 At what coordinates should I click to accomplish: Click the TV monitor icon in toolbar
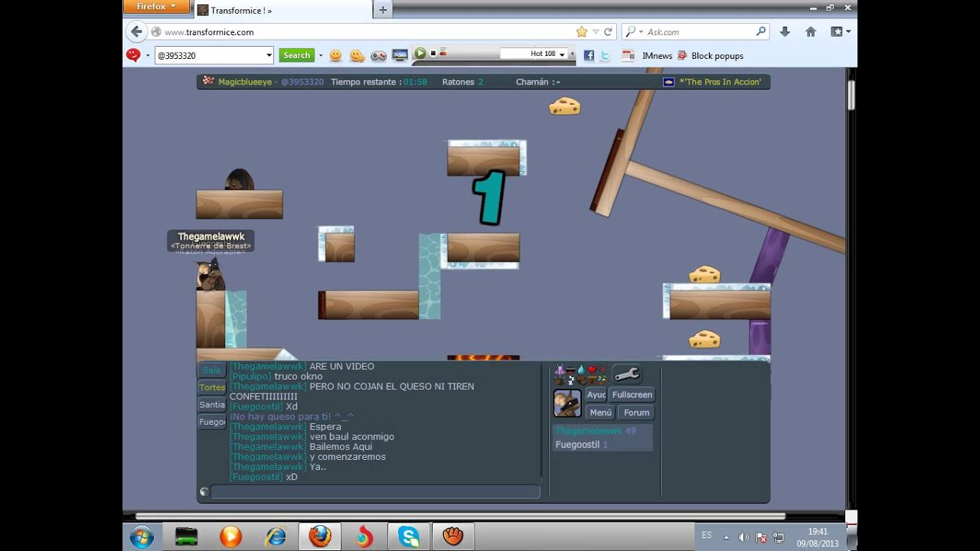pos(400,55)
